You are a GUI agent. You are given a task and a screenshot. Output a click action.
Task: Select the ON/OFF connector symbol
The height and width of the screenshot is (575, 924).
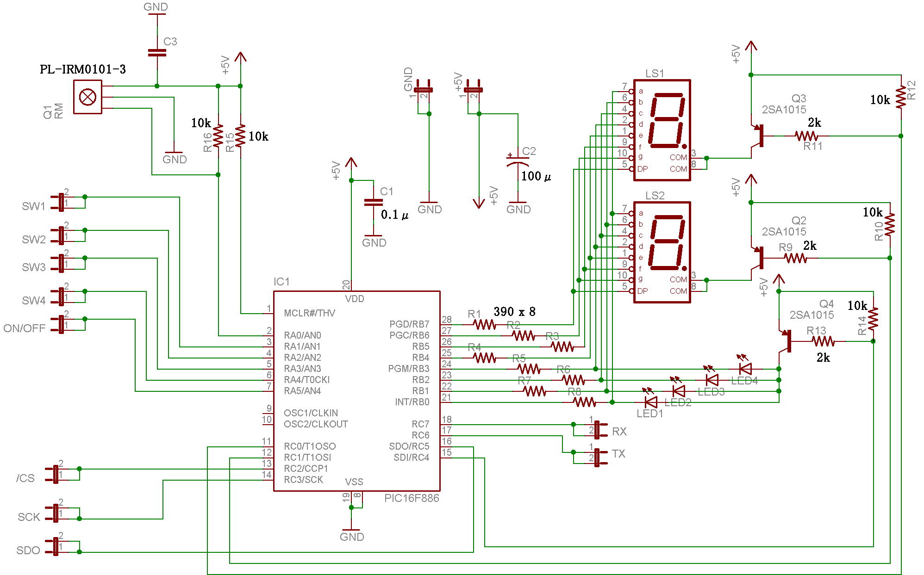click(61, 324)
